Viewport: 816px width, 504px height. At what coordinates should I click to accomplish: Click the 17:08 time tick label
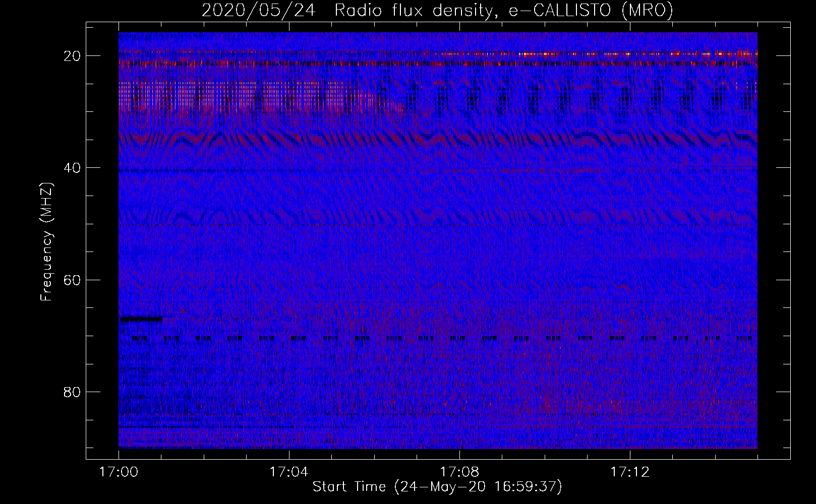tap(459, 472)
